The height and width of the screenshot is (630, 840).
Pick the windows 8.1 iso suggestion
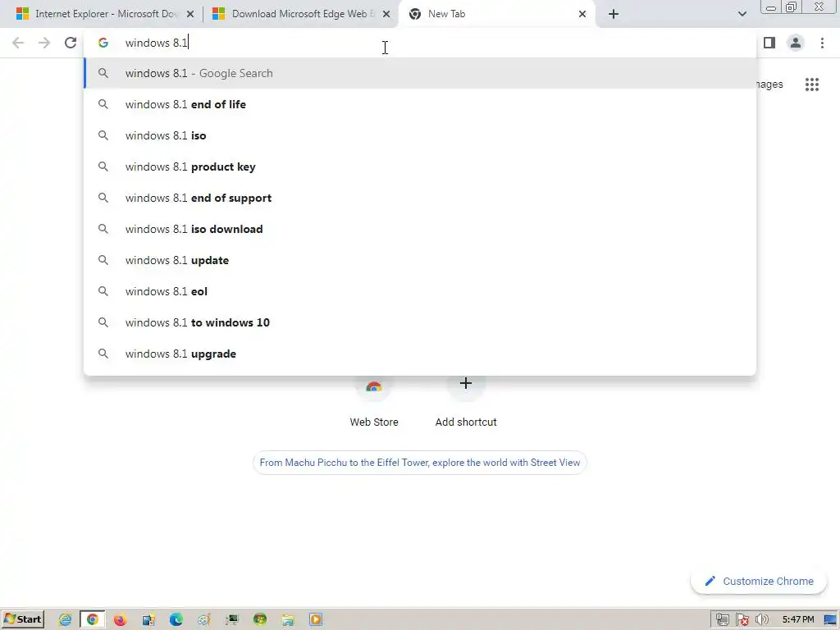coord(420,135)
